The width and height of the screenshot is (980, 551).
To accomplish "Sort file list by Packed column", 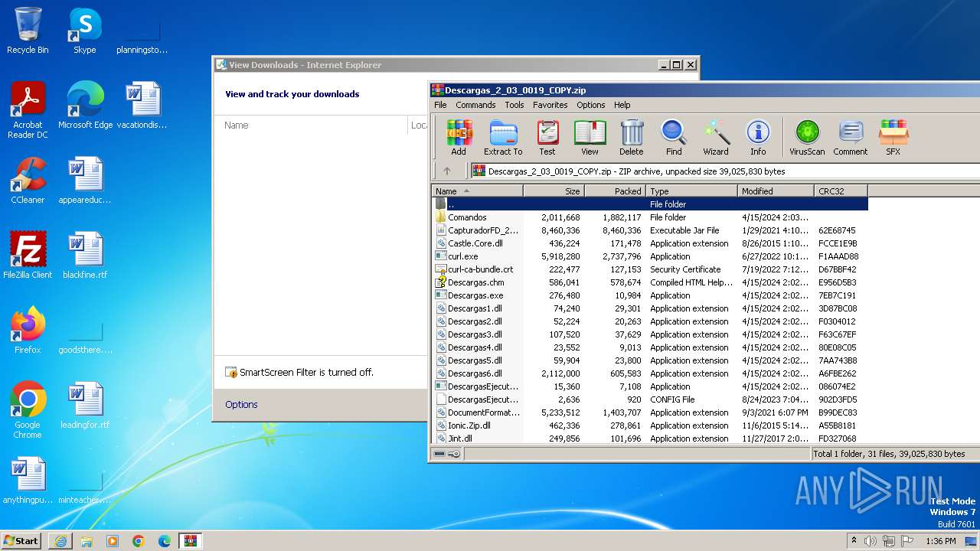I will [616, 191].
